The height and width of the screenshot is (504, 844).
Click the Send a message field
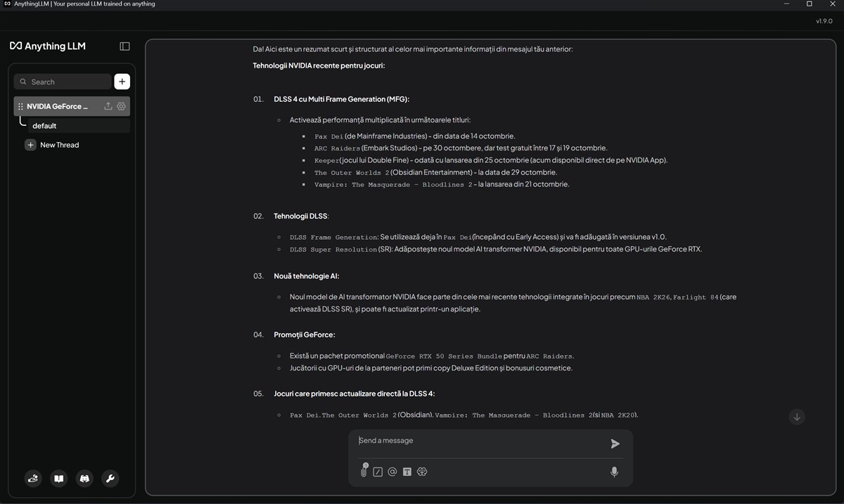pyautogui.click(x=478, y=441)
